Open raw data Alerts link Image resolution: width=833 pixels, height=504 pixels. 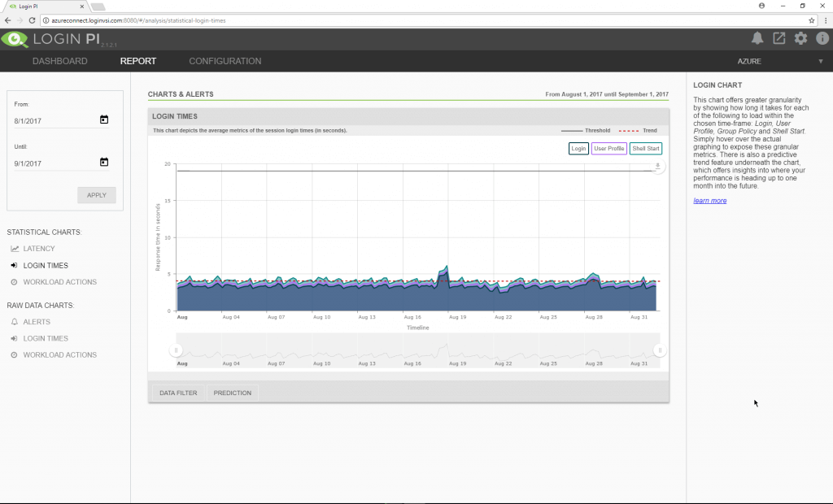click(37, 322)
